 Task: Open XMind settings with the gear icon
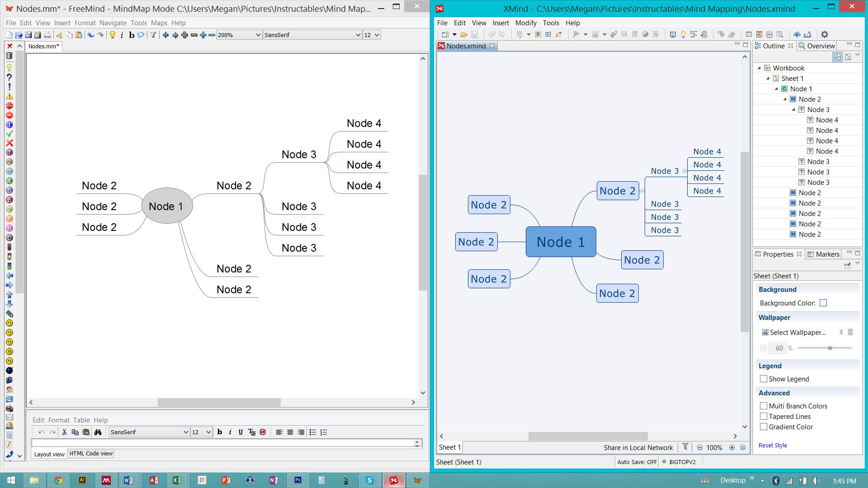(x=825, y=34)
